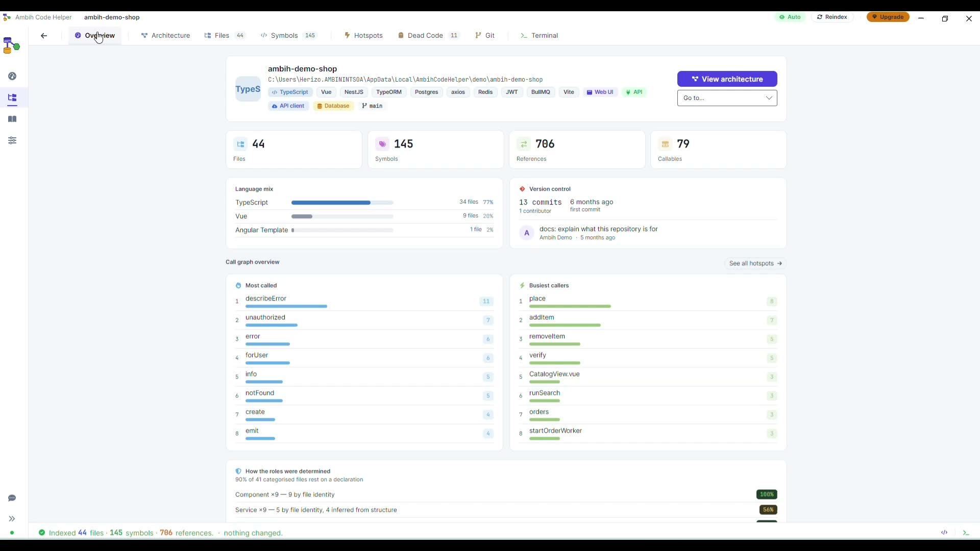The width and height of the screenshot is (980, 551).
Task: Click the API client tag
Action: pos(288,106)
